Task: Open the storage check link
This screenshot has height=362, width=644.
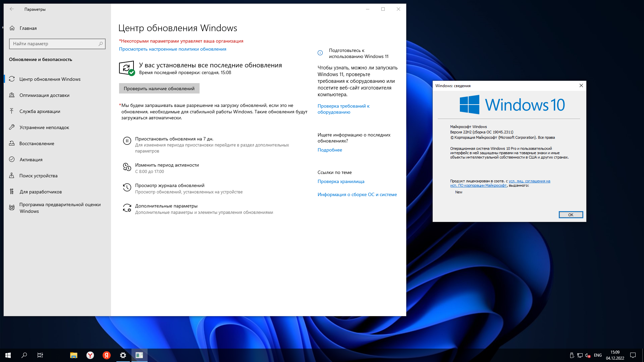Action: tap(341, 182)
